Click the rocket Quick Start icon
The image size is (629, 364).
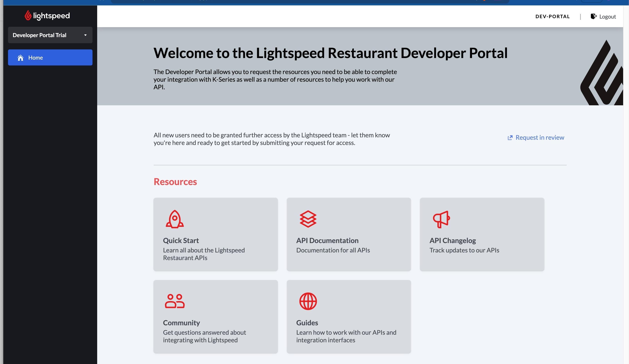[x=175, y=219]
